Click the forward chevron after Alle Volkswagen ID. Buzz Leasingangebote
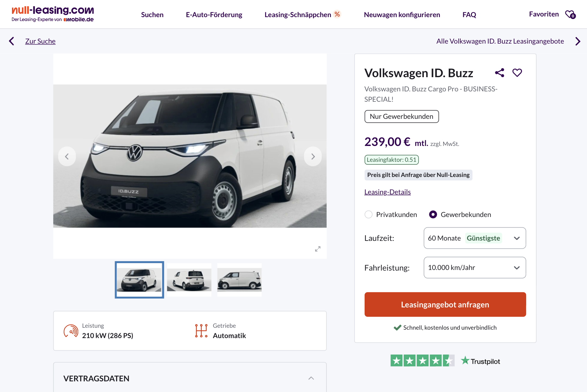This screenshot has width=587, height=392. [x=578, y=41]
